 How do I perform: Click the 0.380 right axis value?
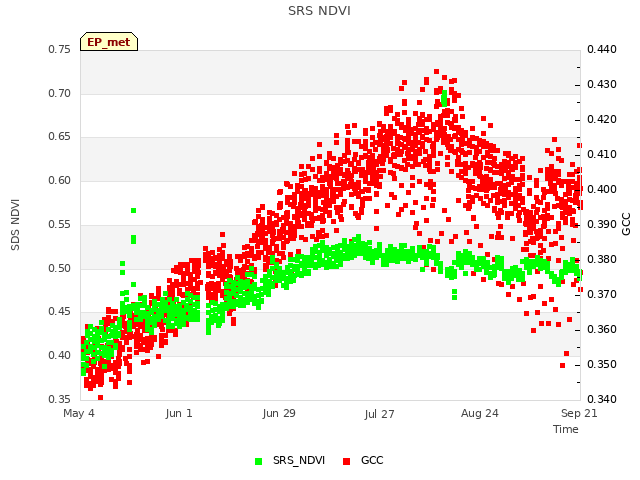click(x=602, y=260)
